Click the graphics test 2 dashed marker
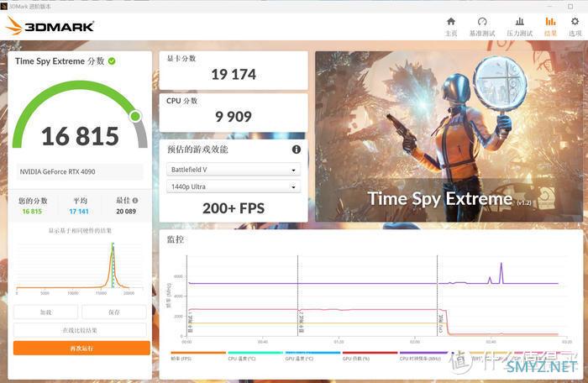The height and width of the screenshot is (383, 588). pyautogui.click(x=297, y=296)
